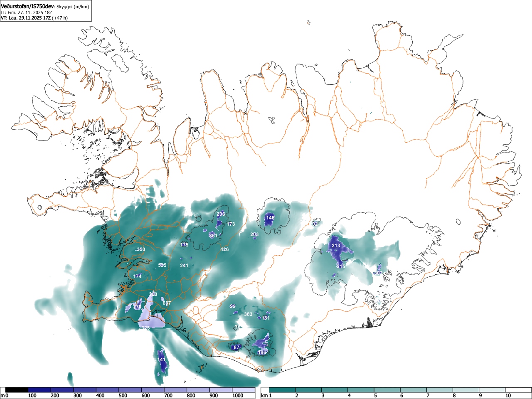Click the '5' label on the kilometer scale
The height and width of the screenshot is (399, 532).
pyautogui.click(x=375, y=396)
